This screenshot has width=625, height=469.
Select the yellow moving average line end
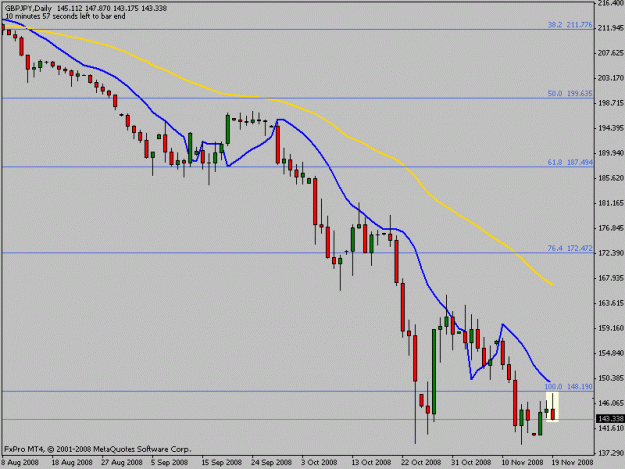(x=551, y=284)
